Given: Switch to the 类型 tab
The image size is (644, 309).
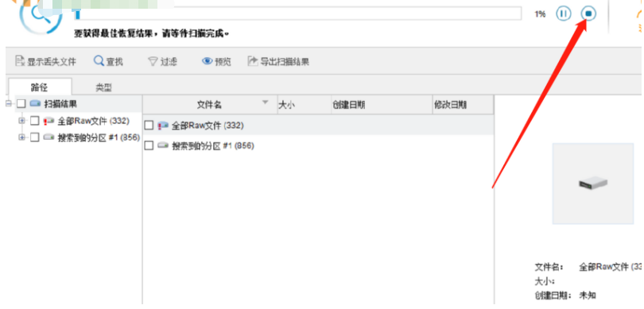Looking at the screenshot, I should point(104,87).
